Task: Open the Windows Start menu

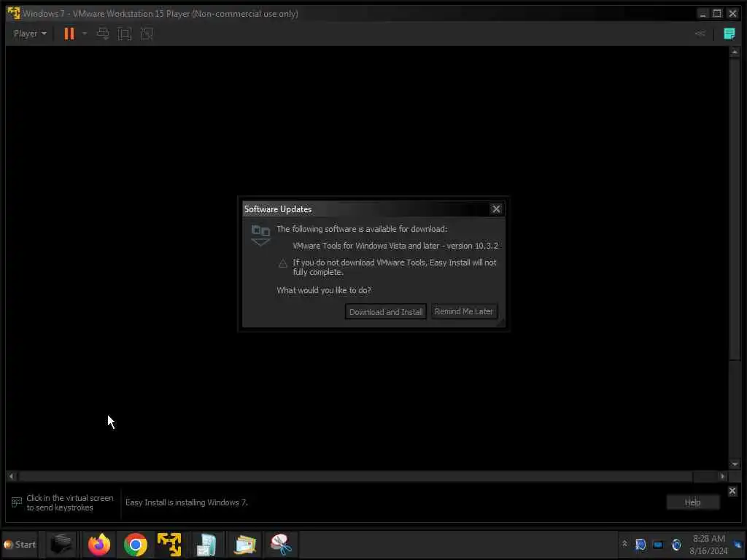Action: tap(20, 544)
